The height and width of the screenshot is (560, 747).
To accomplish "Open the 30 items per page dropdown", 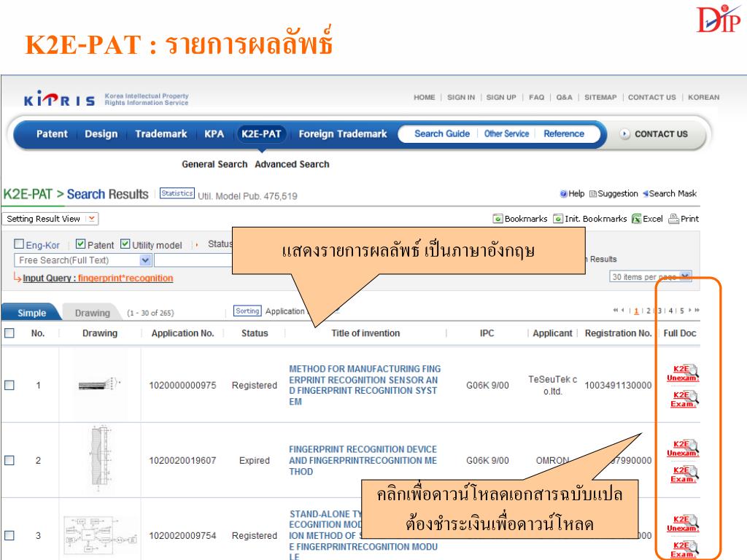I will point(650,276).
